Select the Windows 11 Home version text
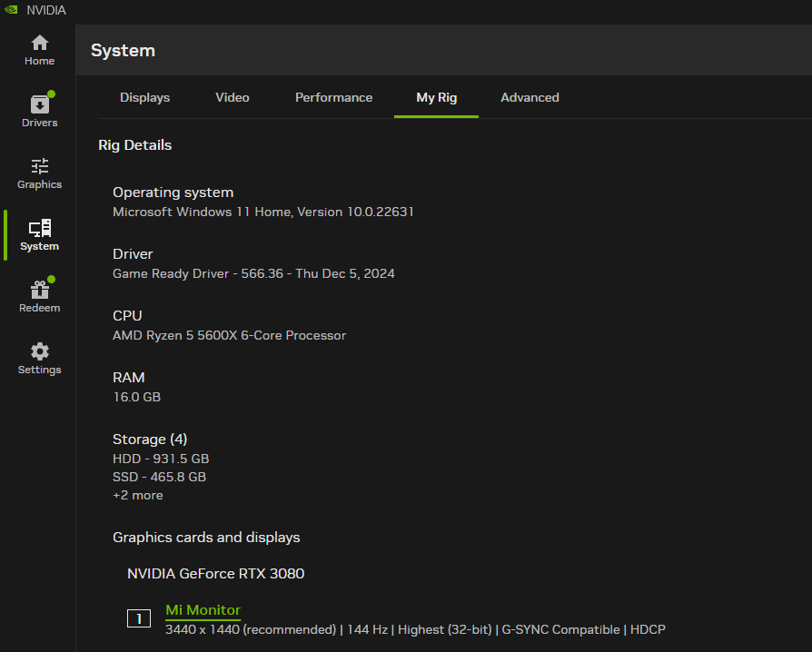Image resolution: width=812 pixels, height=652 pixels. [x=263, y=212]
